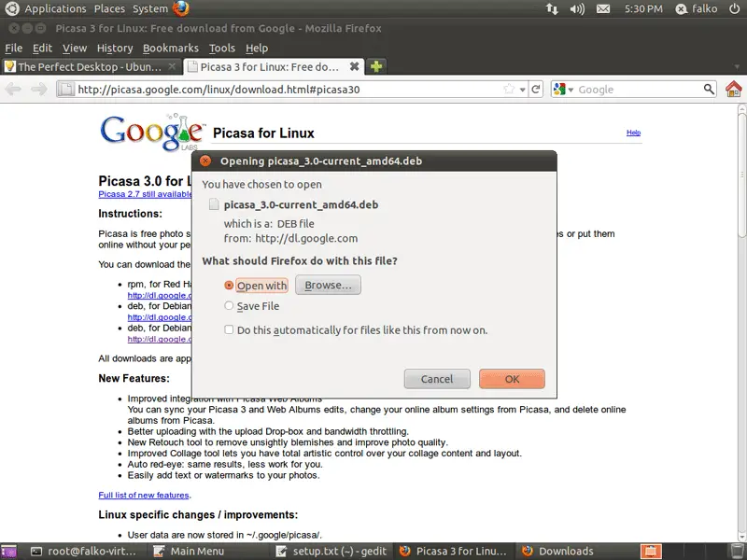Open the network connections indicator
The width and height of the screenshot is (747, 560).
[552, 9]
